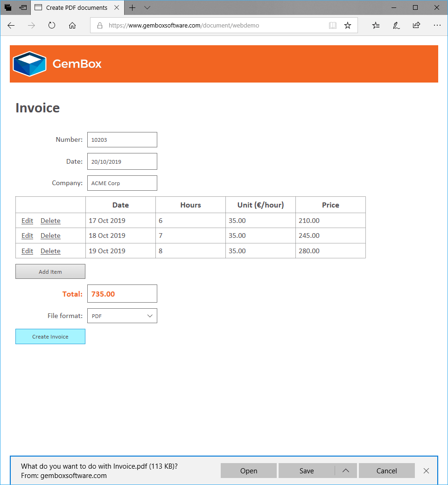Go to the browser home page icon
This screenshot has width=448, height=485.
coord(72,26)
